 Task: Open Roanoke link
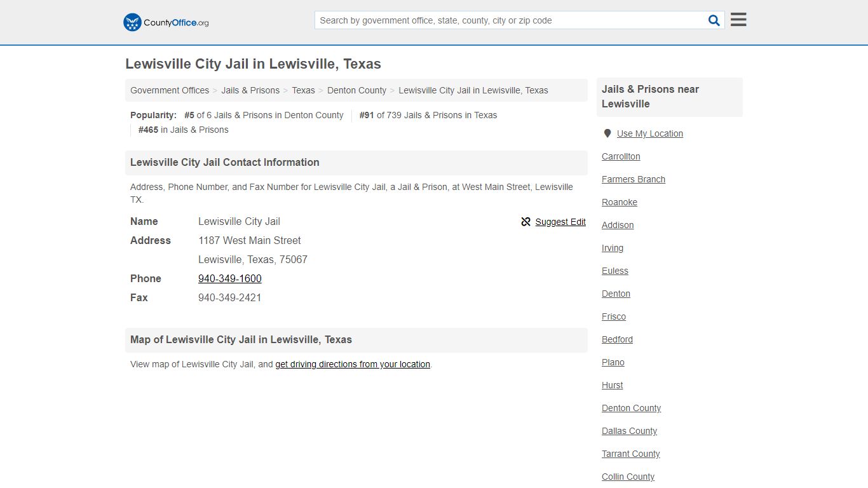tap(620, 202)
